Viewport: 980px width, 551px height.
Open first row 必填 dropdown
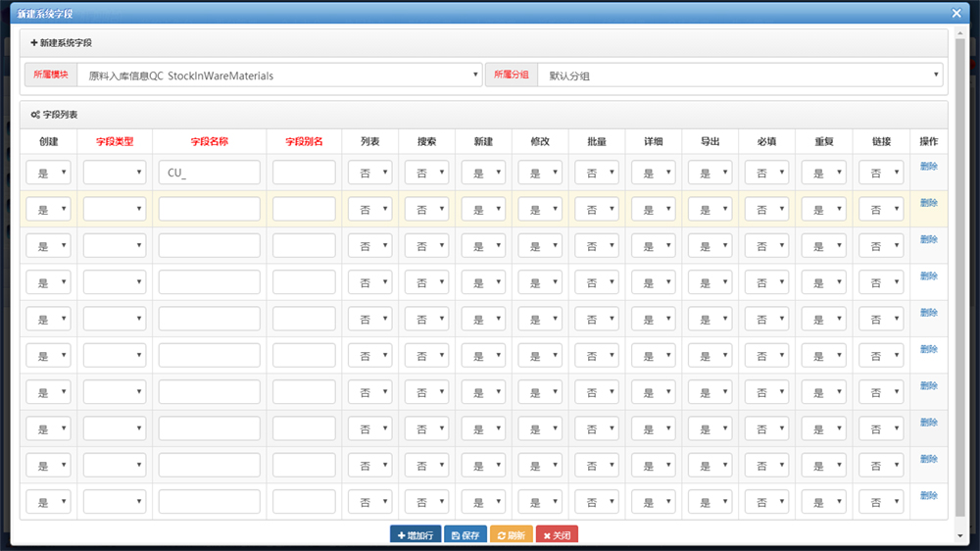767,173
